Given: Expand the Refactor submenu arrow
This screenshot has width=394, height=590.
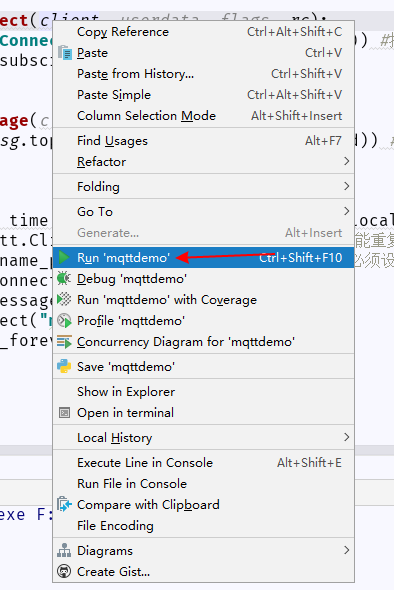Looking at the screenshot, I should pyautogui.click(x=347, y=161).
